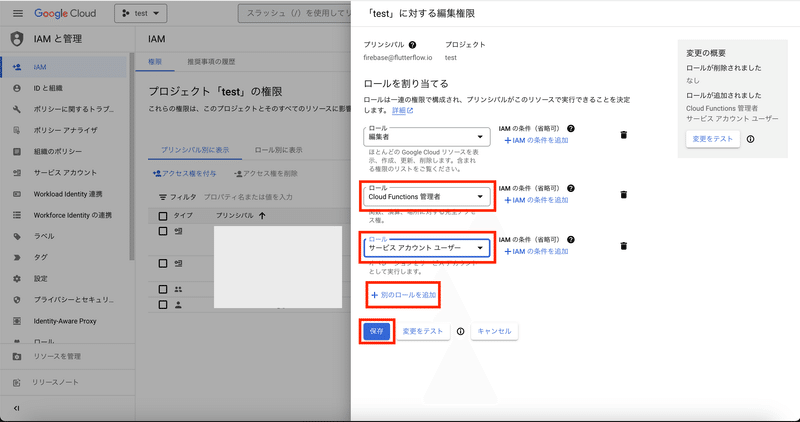Viewport: 800px width, 422px height.
Task: Open the test project selector
Action: (x=141, y=13)
